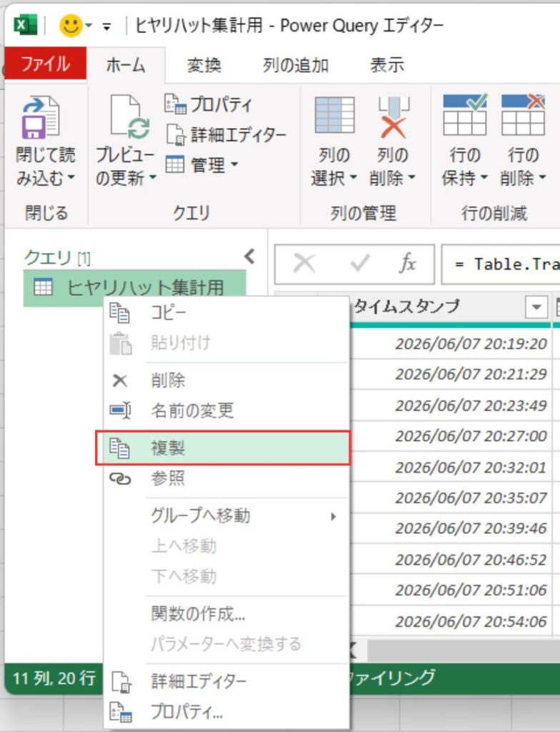Click the 11 列, 20 行 status text
This screenshot has width=560, height=732.
click(x=54, y=678)
